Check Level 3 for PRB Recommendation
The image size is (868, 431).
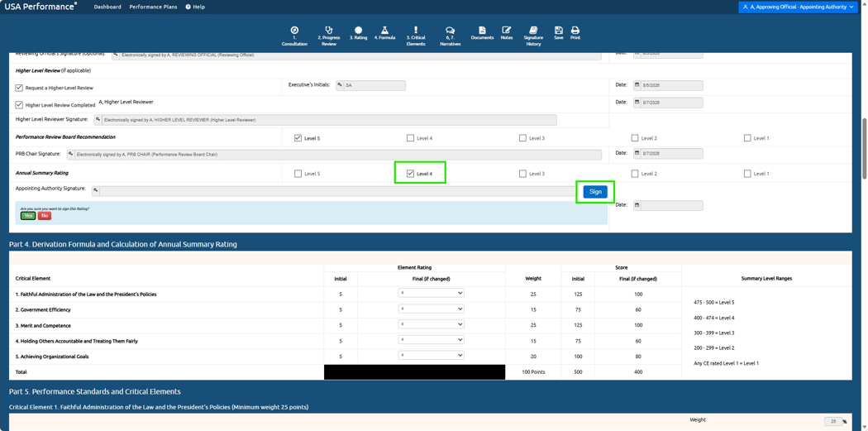pos(522,138)
